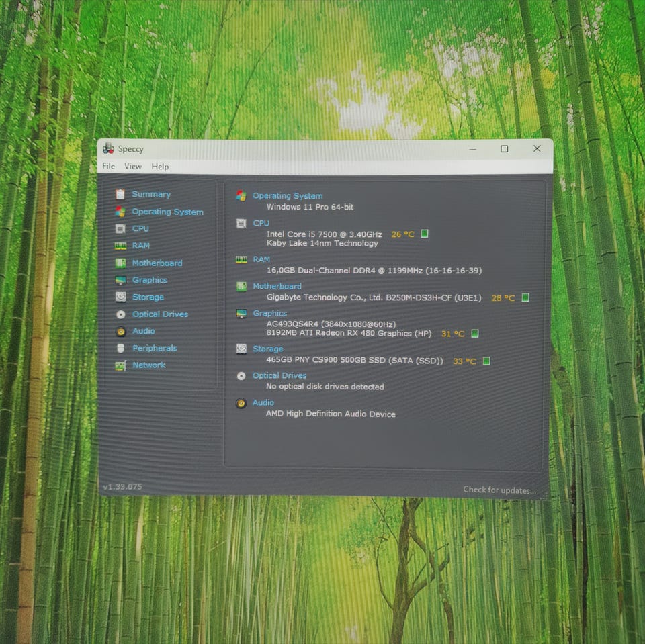Click the 16,0GB Dual-Channel DDR4 RAM text
The width and height of the screenshot is (645, 644).
(374, 270)
